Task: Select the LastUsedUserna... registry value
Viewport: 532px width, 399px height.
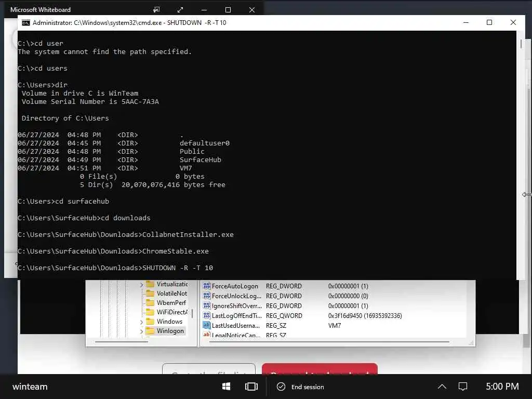Action: [x=236, y=325]
